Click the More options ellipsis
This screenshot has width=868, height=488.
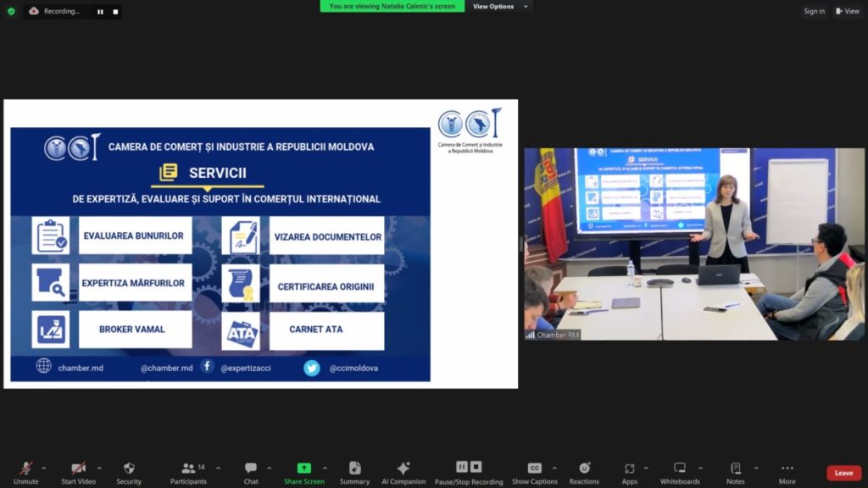787,468
